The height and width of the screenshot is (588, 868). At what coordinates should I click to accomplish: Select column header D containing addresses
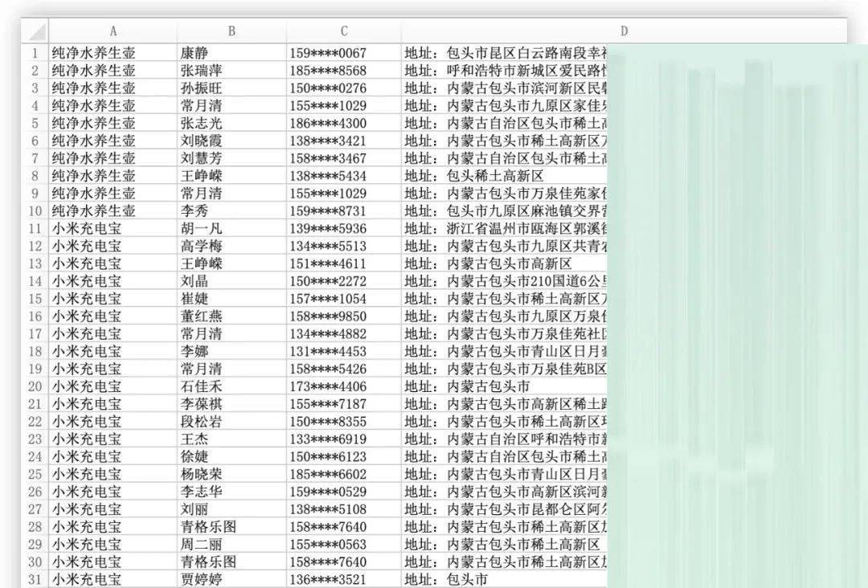click(x=624, y=31)
